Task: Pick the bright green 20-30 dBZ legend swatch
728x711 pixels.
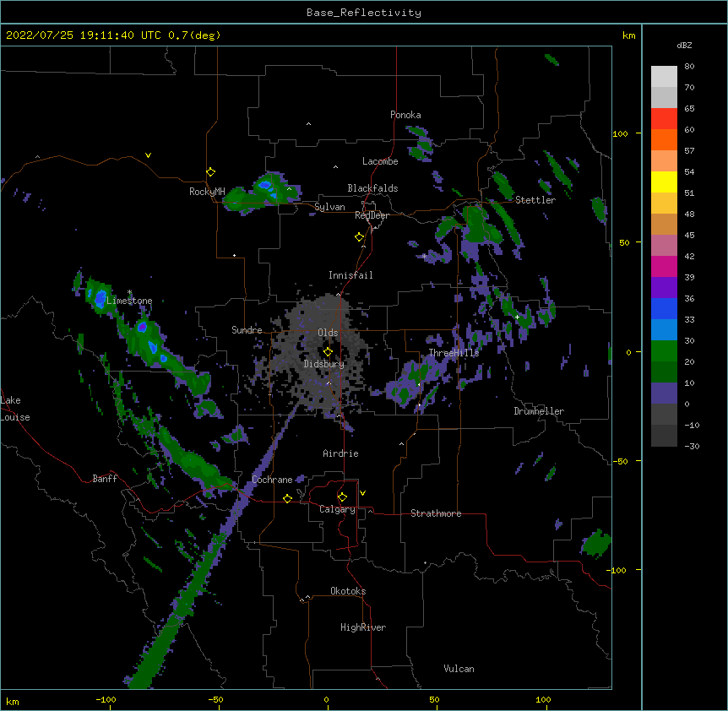Action: point(664,351)
